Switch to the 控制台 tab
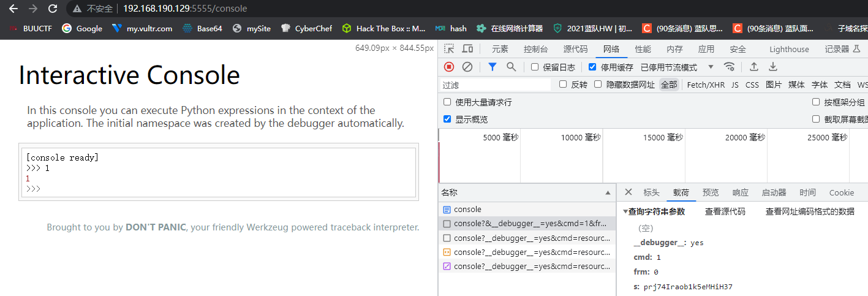The height and width of the screenshot is (296, 868). click(x=535, y=49)
